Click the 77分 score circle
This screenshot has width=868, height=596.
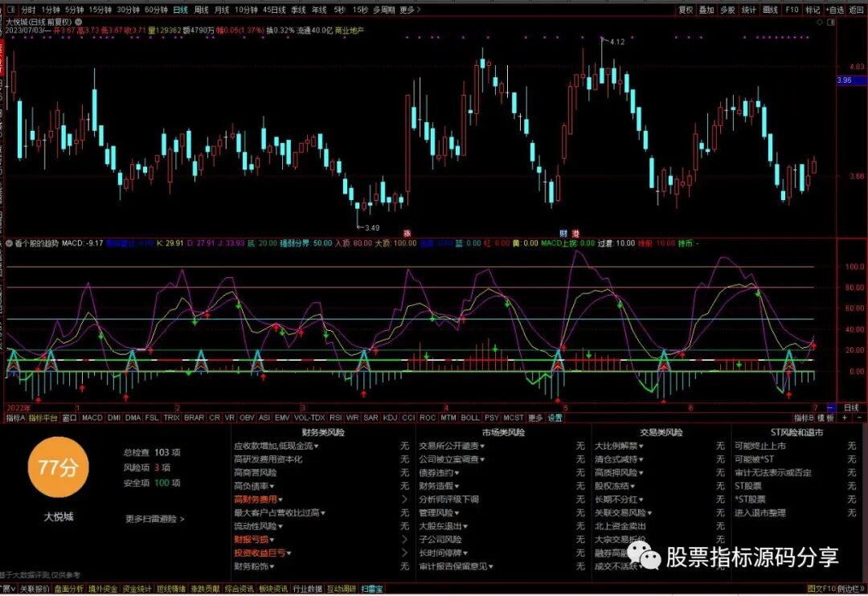[x=58, y=467]
